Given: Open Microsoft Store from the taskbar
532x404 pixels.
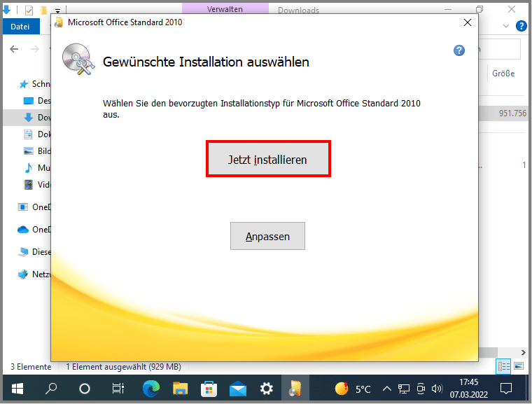Looking at the screenshot, I should (209, 388).
